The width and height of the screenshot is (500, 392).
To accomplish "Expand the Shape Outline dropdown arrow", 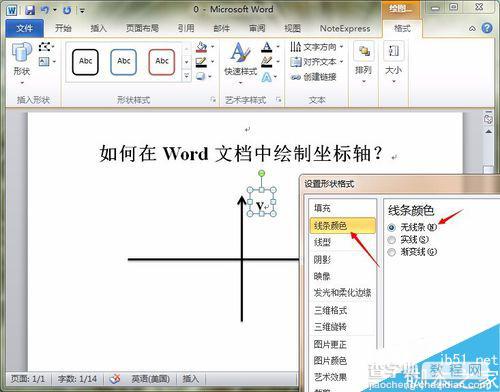I will tap(212, 62).
